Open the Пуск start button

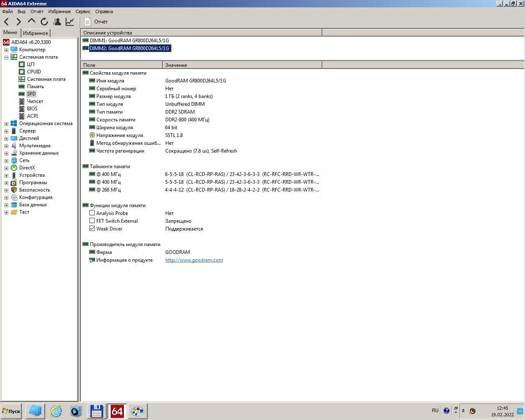click(11, 411)
